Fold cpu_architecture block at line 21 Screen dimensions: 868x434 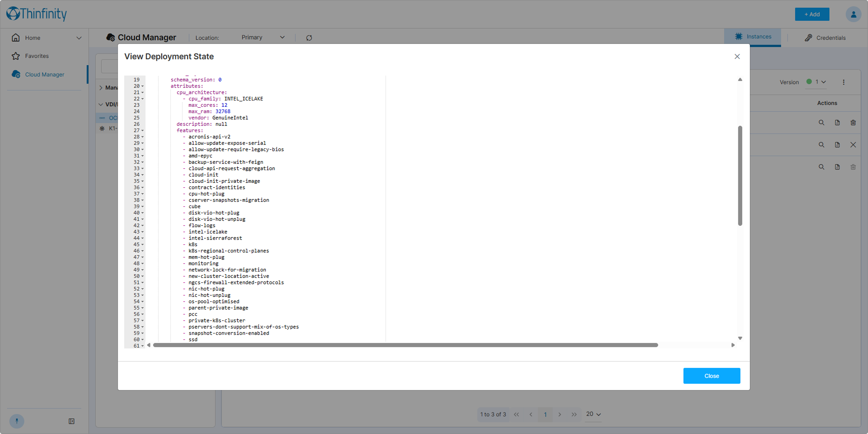(142, 92)
